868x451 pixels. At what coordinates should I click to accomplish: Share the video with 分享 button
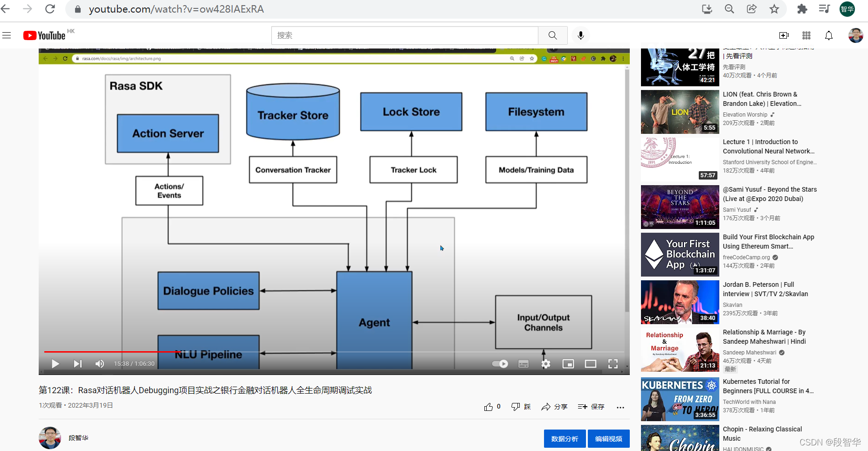554,407
